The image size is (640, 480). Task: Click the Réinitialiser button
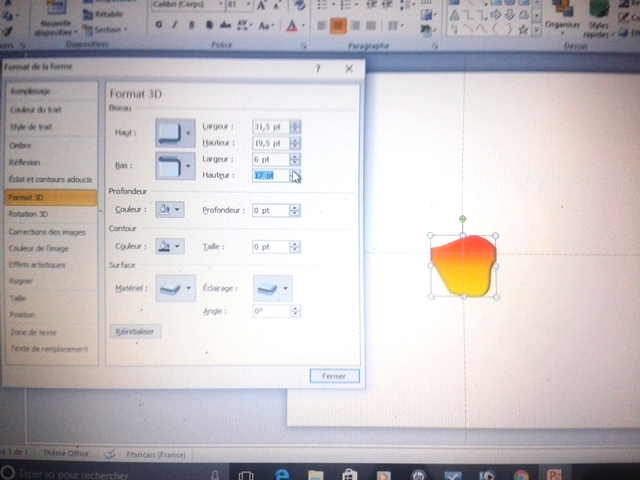[135, 331]
